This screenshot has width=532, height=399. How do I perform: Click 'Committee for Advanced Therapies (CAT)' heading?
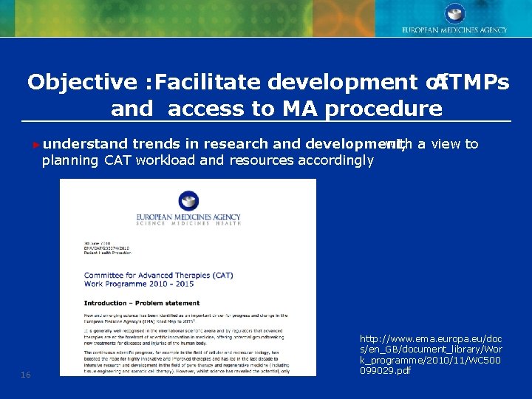[x=158, y=275]
